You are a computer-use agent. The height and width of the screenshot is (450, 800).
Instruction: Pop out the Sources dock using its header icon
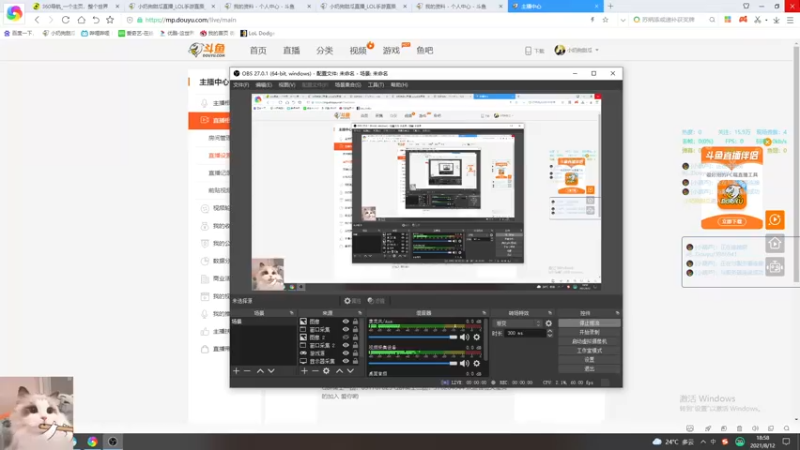click(x=360, y=313)
